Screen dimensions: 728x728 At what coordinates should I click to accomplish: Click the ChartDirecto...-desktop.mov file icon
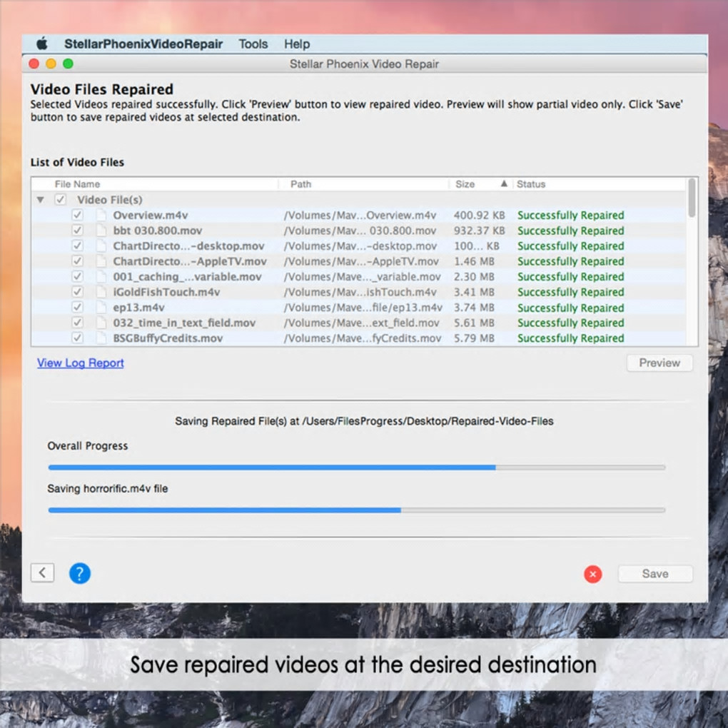[101, 246]
